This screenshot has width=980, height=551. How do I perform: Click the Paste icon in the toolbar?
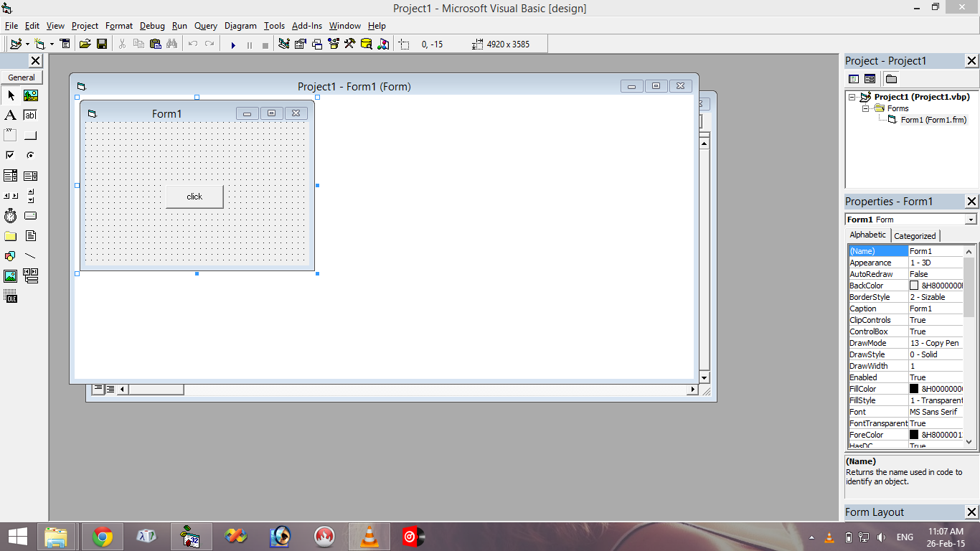pyautogui.click(x=155, y=44)
